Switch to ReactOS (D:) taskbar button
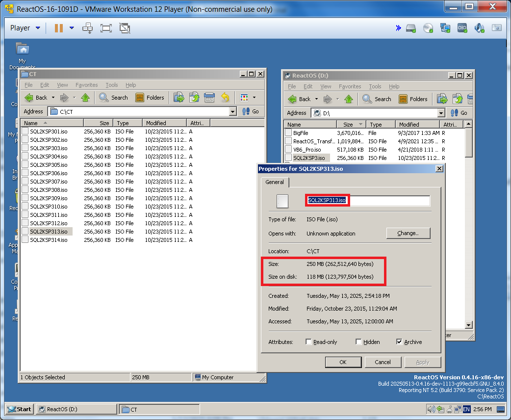511x420 pixels. (x=77, y=409)
